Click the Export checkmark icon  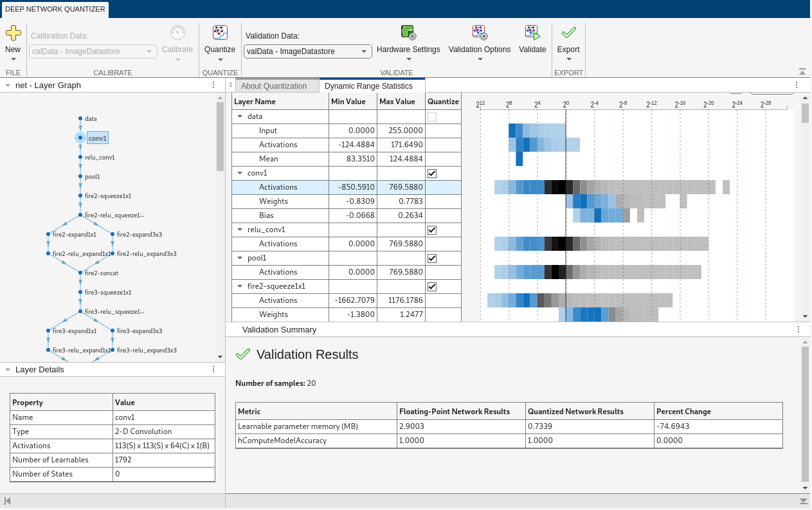(568, 33)
